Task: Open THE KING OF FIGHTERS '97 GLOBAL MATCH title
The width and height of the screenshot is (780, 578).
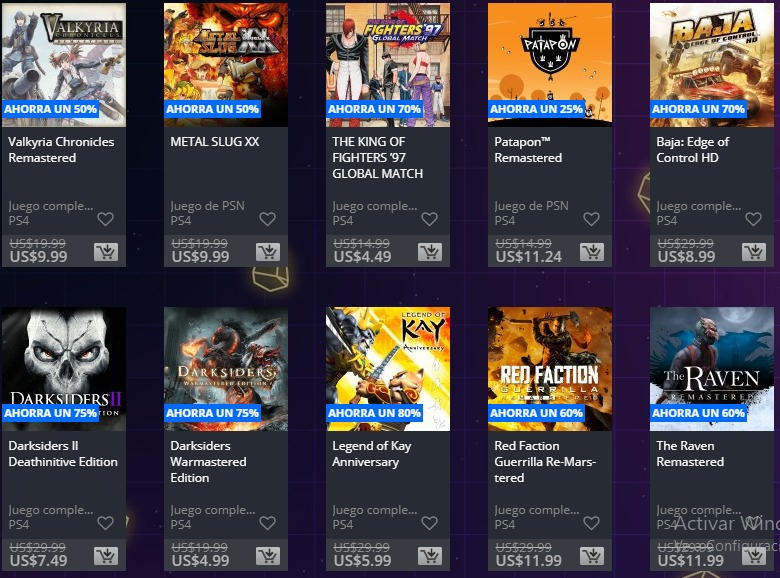Action: [x=378, y=158]
